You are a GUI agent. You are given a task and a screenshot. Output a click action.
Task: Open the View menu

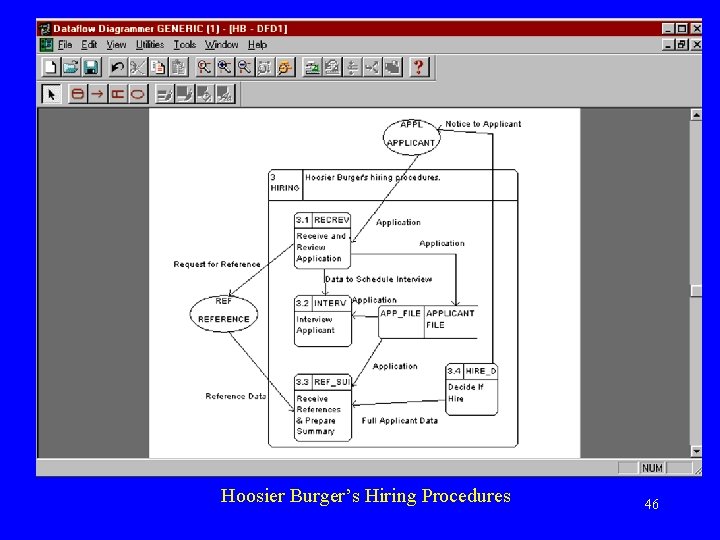pyautogui.click(x=116, y=45)
